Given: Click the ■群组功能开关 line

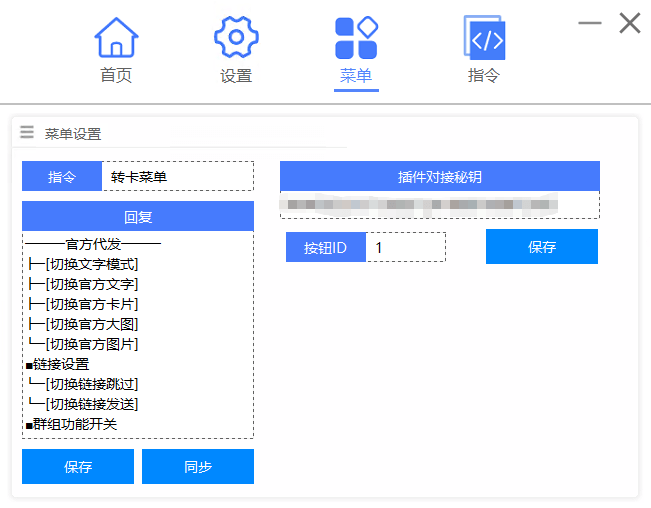Looking at the screenshot, I should tap(71, 424).
